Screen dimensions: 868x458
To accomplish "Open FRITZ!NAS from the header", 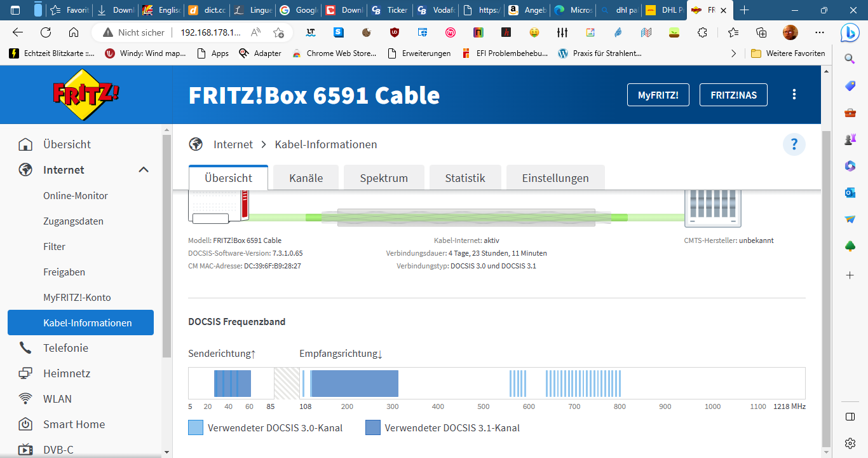I will pos(733,95).
